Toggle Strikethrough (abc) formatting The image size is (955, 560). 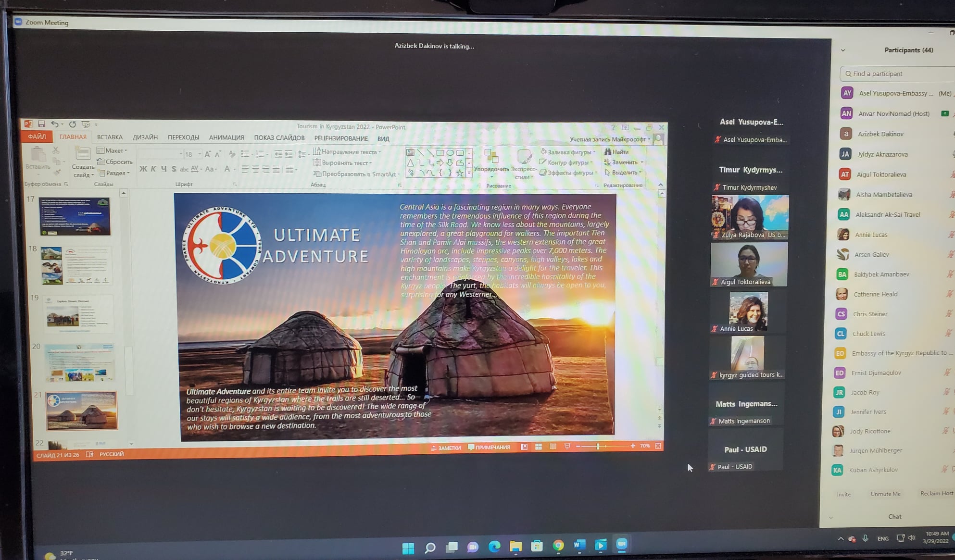pos(184,169)
